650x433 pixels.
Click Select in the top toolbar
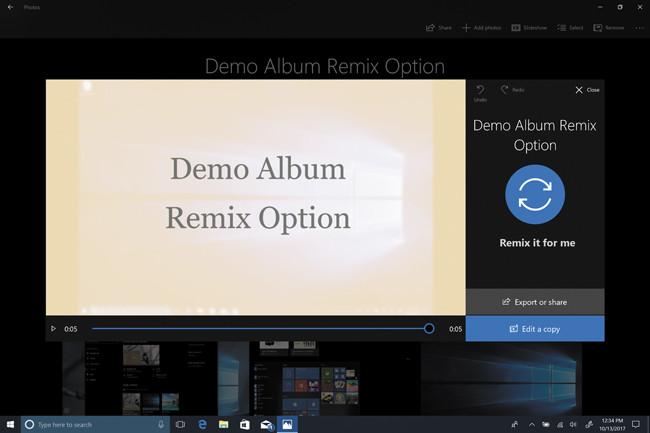[570, 28]
